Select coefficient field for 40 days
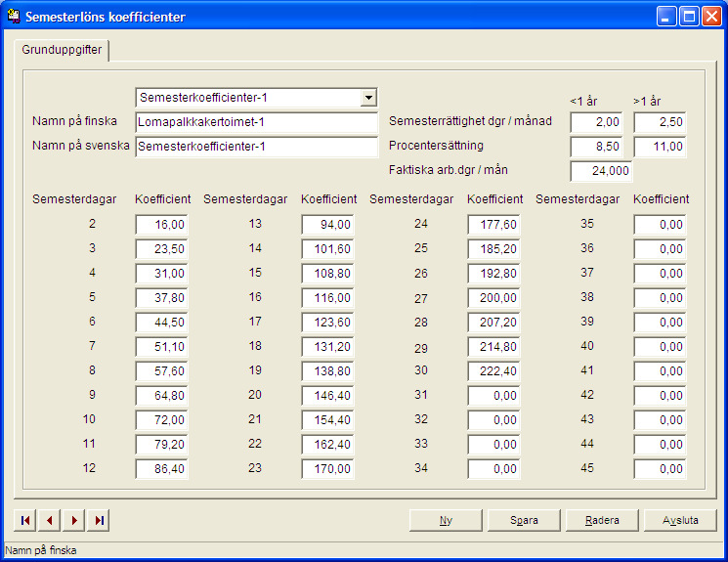The height and width of the screenshot is (562, 728). tap(660, 347)
